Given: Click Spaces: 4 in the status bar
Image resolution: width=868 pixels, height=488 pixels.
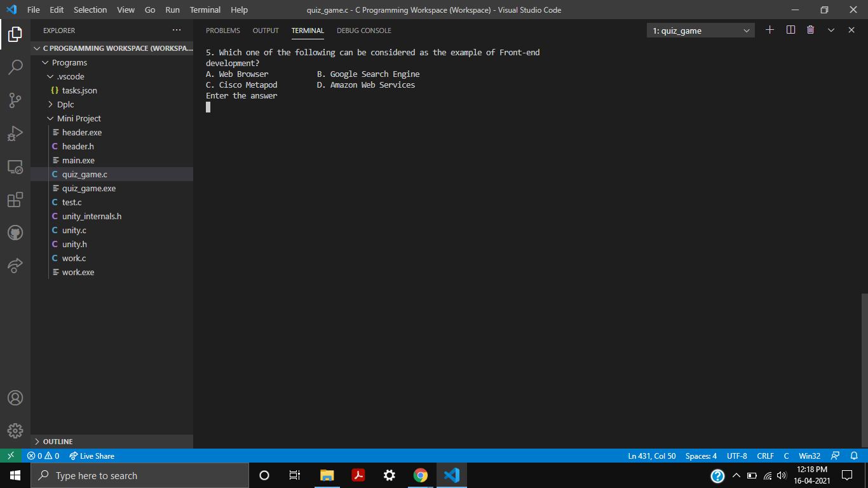Looking at the screenshot, I should [x=700, y=456].
